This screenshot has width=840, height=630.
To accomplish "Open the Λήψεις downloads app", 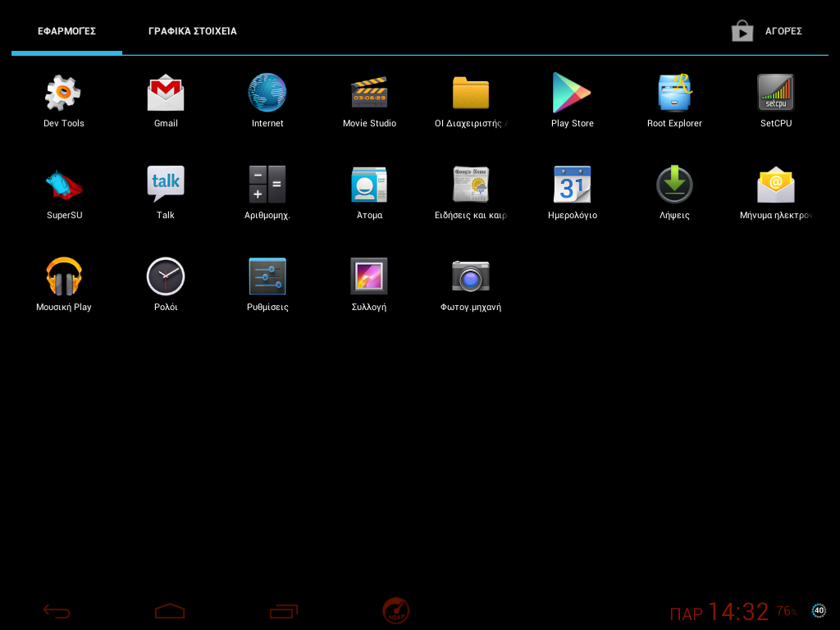I will pos(674,185).
